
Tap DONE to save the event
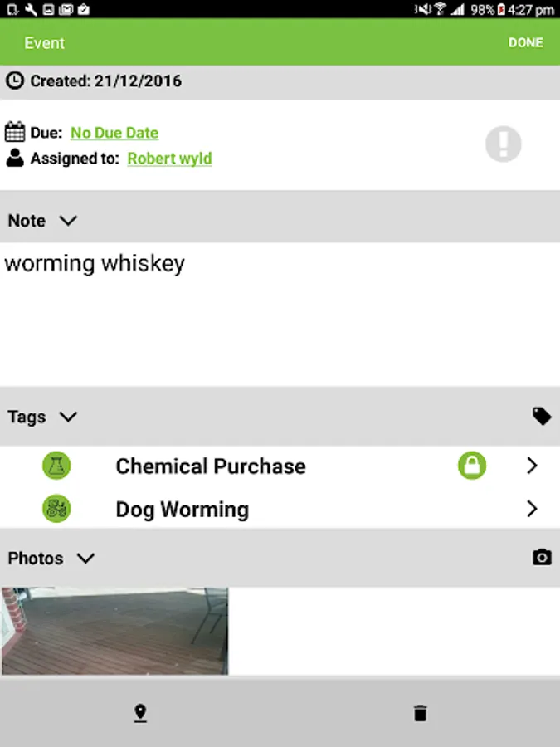(x=526, y=42)
